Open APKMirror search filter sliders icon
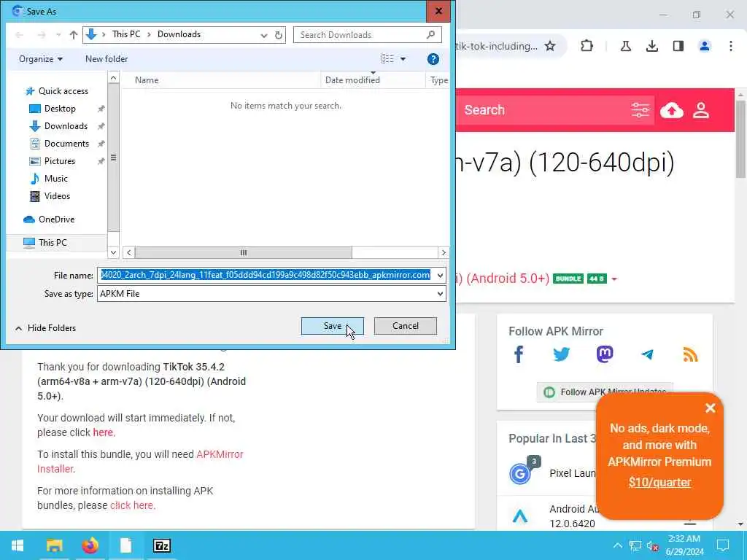 click(x=640, y=110)
